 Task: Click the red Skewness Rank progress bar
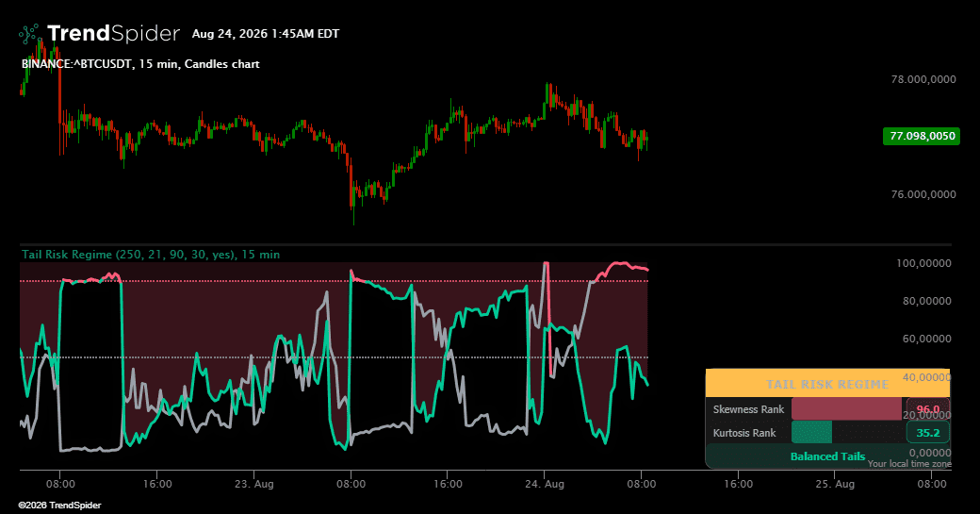(x=846, y=409)
